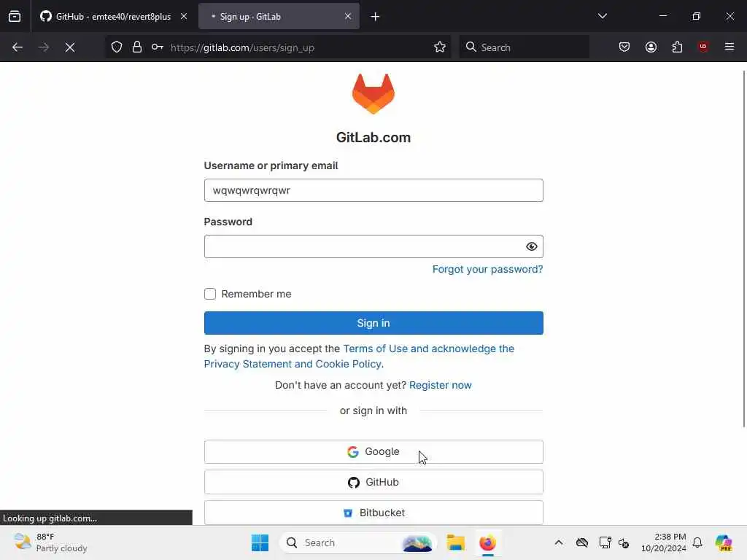Open Forgot your password link
This screenshot has width=747, height=560.
coord(487,270)
